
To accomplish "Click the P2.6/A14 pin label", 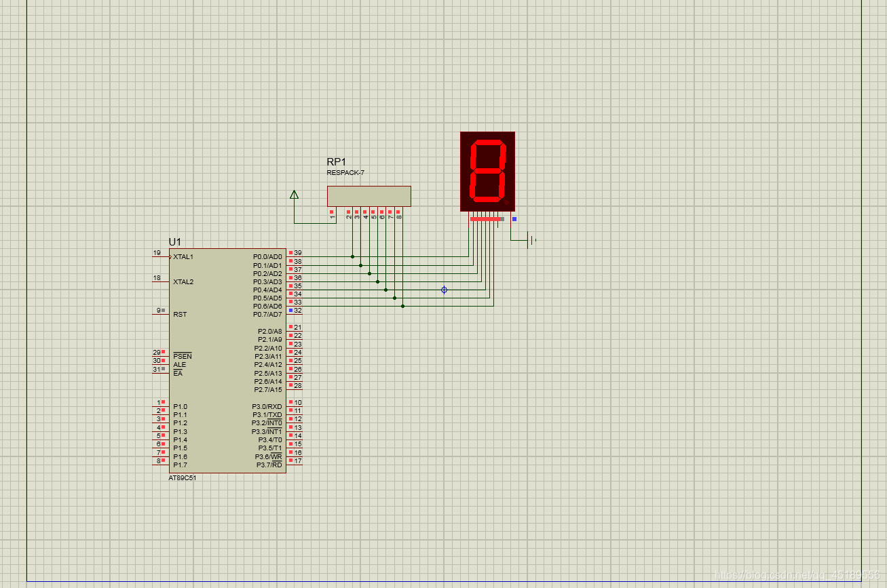I will 268,382.
